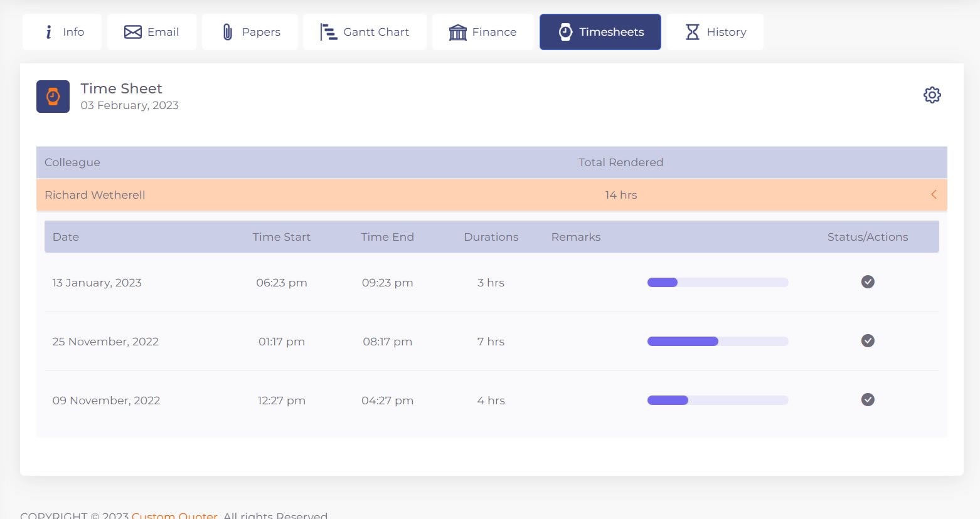Toggle status checkmark for 25 November entry
Image resolution: width=980 pixels, height=519 pixels.
click(868, 341)
